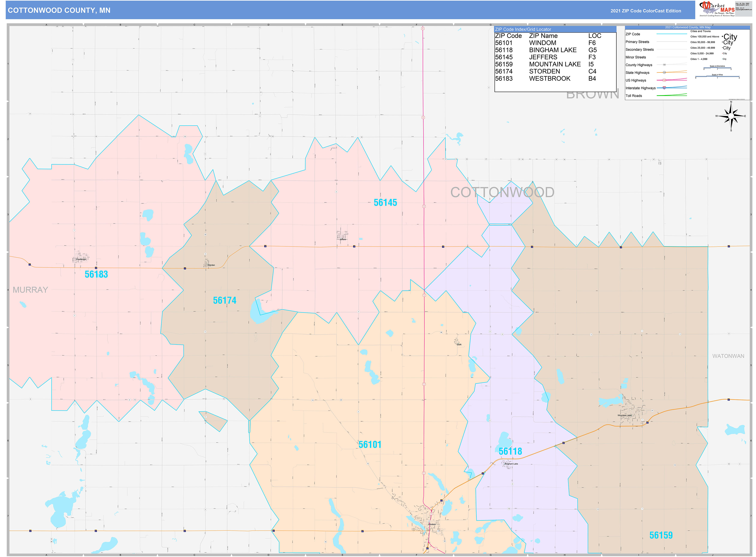Expand the 2021 Cottonwood County, MN Map legend
This screenshot has height=557, width=756.
click(x=688, y=27)
